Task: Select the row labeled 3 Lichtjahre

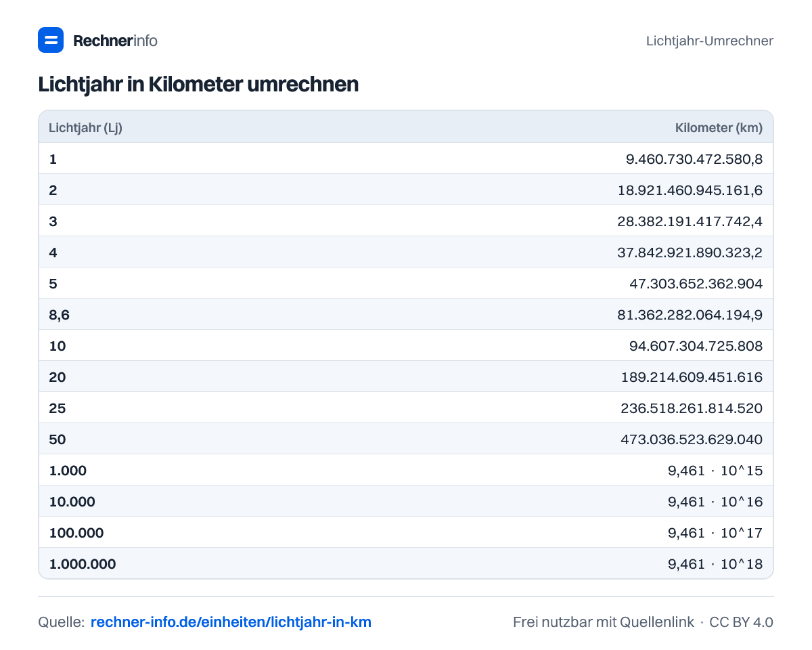Action: (x=406, y=221)
